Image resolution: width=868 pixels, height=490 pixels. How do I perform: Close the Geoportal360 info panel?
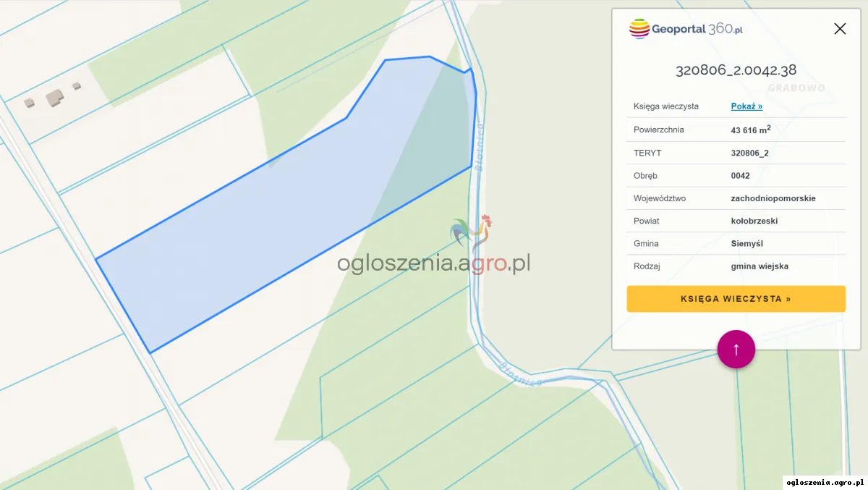840,29
